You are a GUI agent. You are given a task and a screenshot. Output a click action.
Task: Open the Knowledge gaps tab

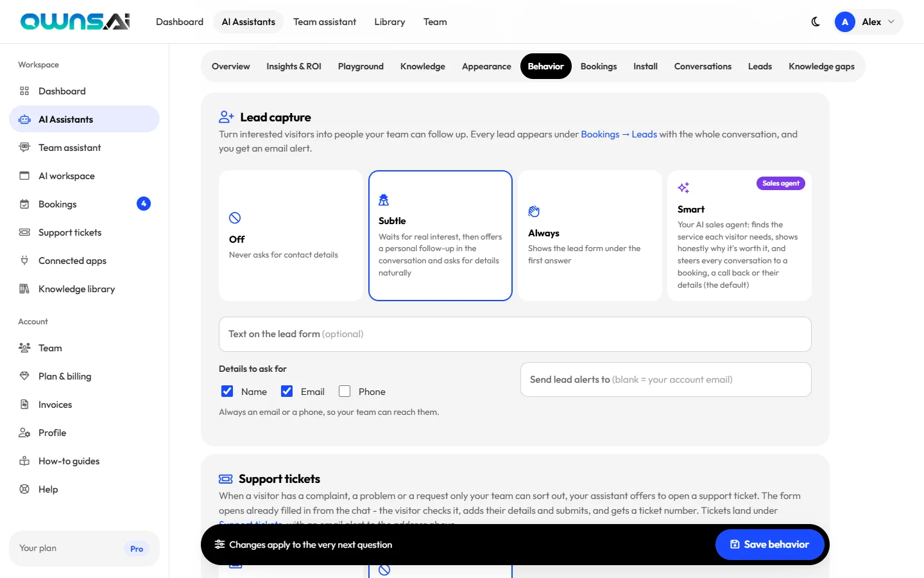pos(821,66)
